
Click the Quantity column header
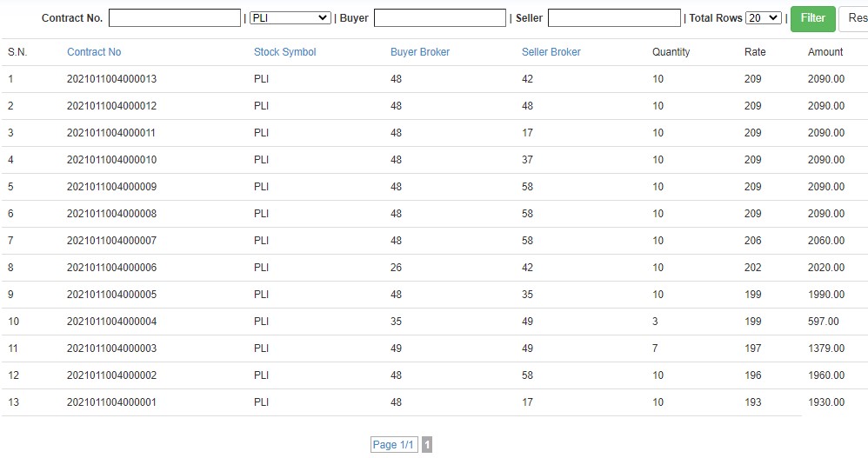671,52
